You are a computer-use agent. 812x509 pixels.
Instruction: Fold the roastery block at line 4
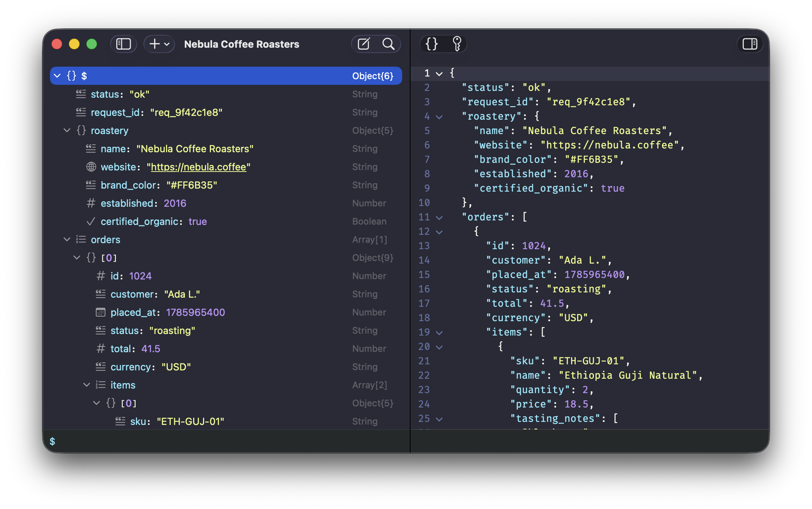click(439, 117)
